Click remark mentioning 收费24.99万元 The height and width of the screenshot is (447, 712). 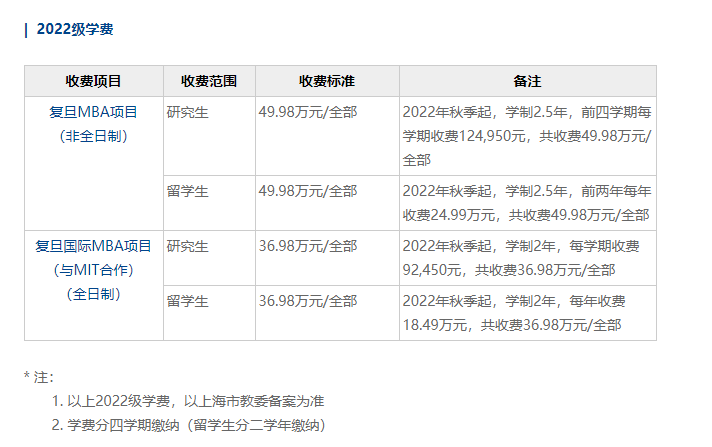click(x=527, y=203)
